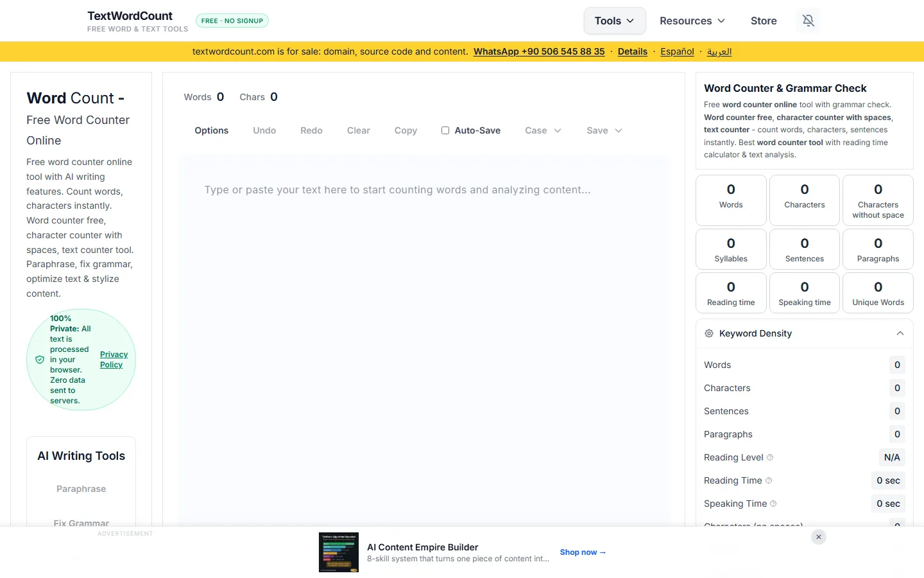924x578 pixels.
Task: Click the Options toolbar item
Action: pyautogui.click(x=212, y=130)
